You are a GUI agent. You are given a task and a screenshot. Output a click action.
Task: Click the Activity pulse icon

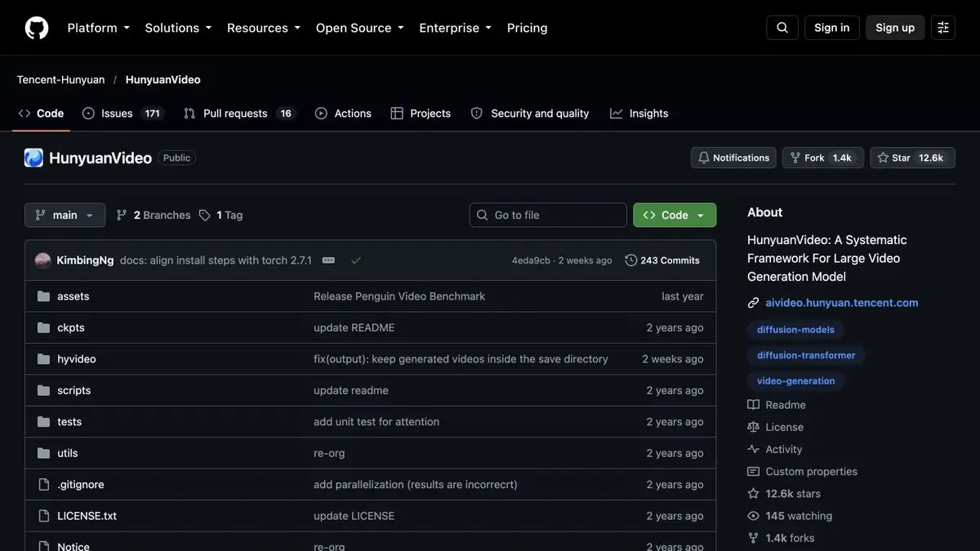point(753,449)
